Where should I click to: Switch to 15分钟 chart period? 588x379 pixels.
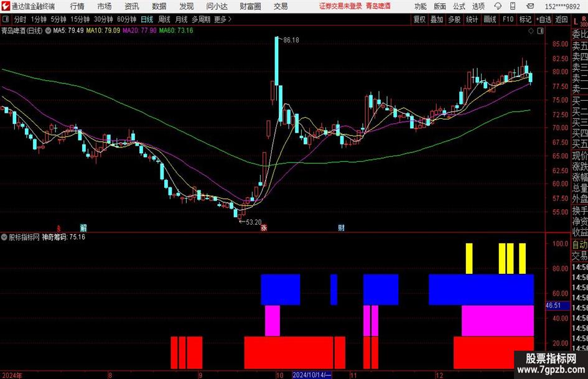[80, 19]
